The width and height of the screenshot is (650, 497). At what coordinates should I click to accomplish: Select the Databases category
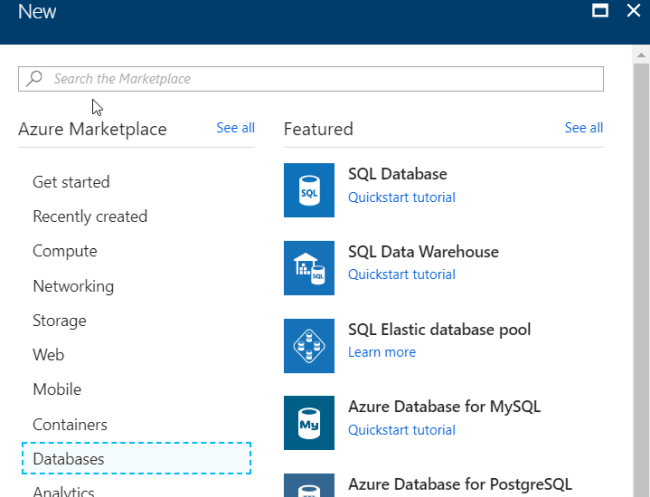136,458
